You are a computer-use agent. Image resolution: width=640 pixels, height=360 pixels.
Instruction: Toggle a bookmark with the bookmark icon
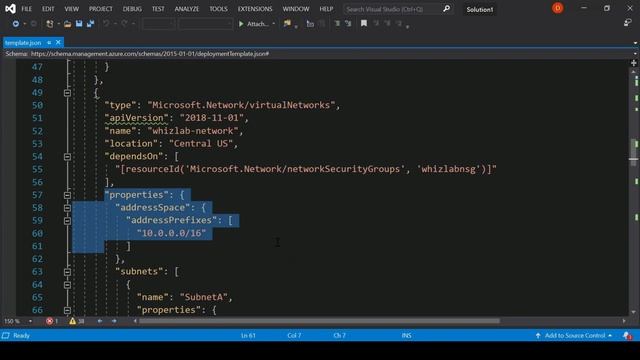pos(364,24)
